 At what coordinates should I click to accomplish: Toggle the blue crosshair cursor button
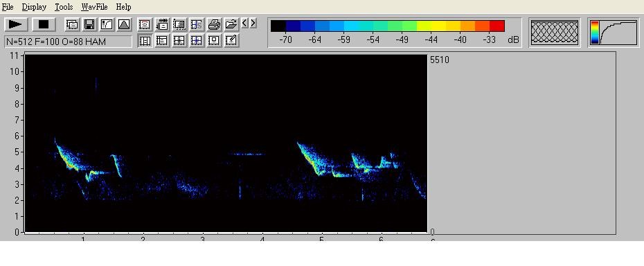coord(197,40)
